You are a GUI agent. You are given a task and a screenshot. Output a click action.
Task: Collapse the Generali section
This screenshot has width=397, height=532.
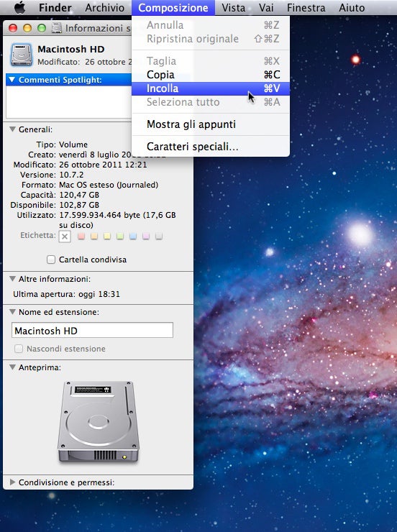[x=12, y=129]
